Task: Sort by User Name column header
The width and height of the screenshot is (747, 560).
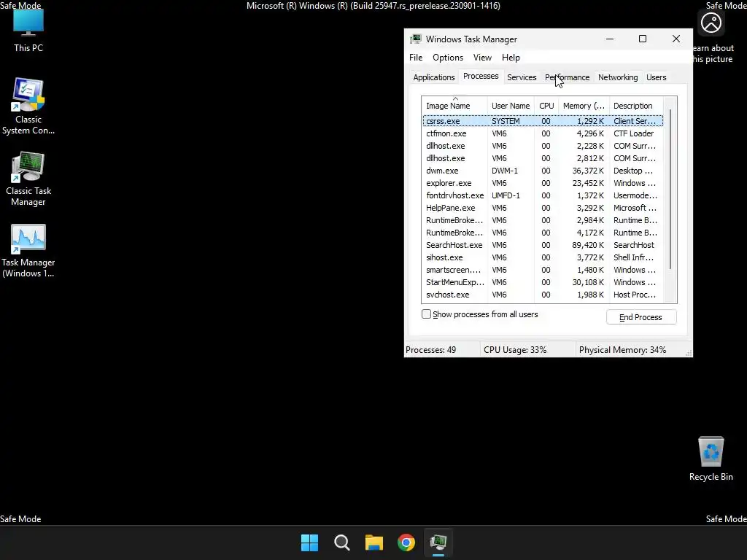Action: (x=511, y=106)
